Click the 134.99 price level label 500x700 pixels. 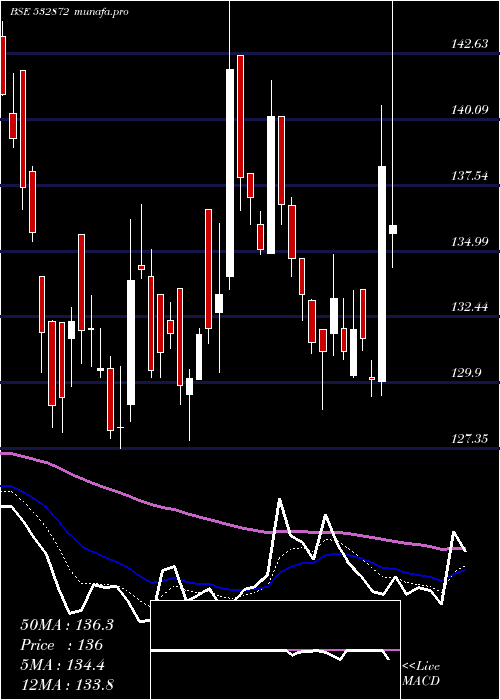pos(470,242)
